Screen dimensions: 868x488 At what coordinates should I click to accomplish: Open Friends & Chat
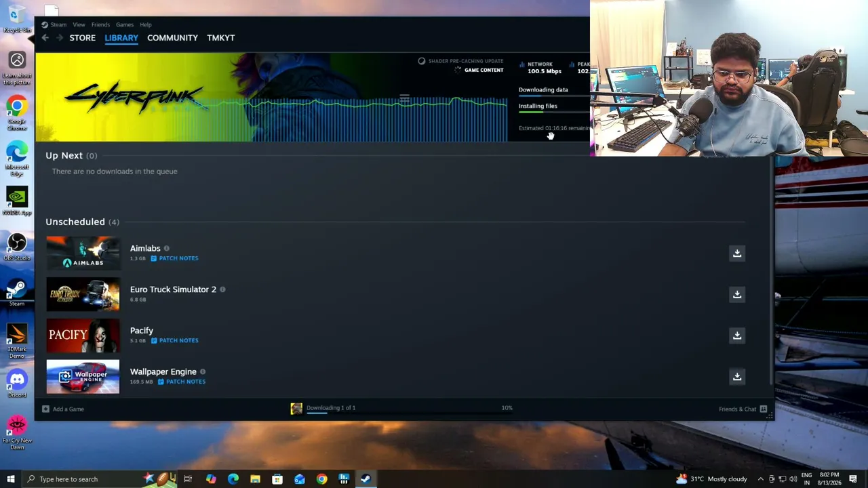[737, 409]
